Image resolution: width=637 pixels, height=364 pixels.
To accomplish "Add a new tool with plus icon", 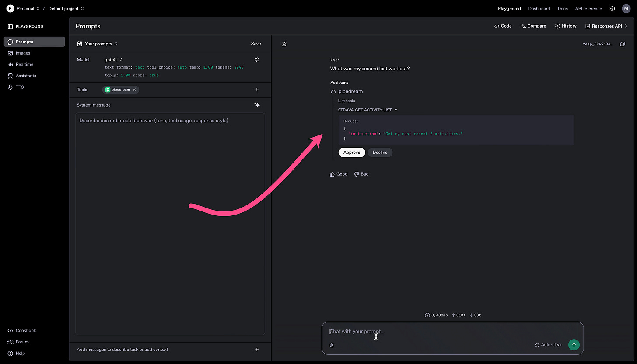I will point(257,90).
